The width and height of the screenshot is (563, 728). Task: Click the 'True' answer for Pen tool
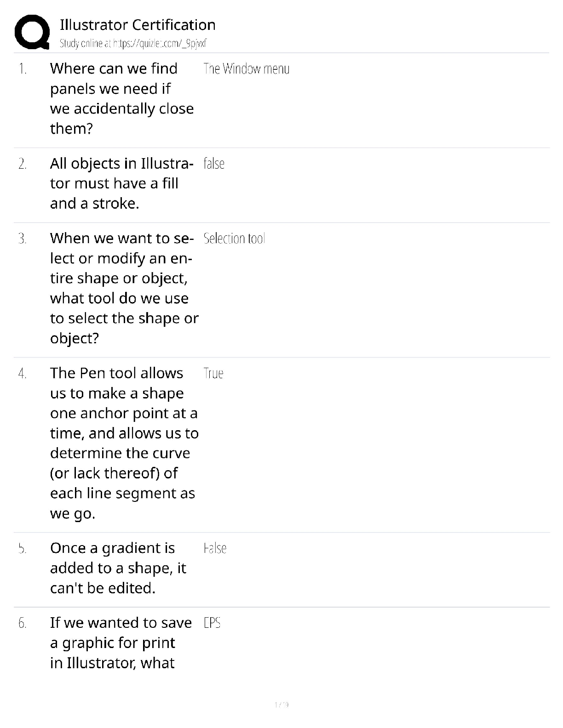click(x=213, y=373)
